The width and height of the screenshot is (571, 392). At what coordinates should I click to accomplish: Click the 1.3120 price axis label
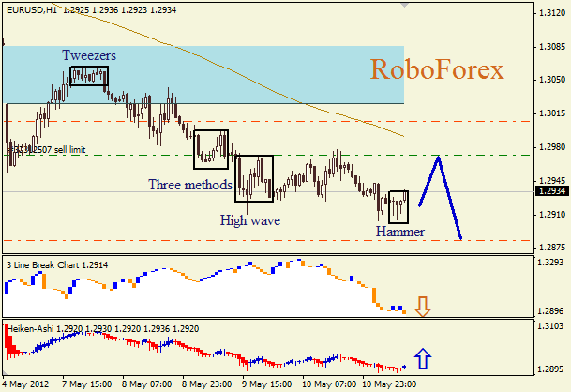pos(551,14)
